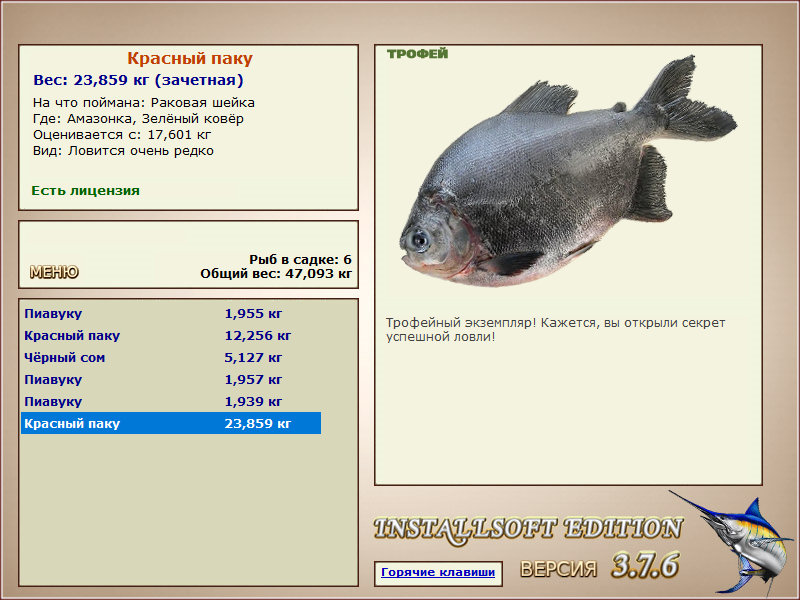Click the location line 'Где: Амазонка, Зелёный ковёр'
Viewport: 800px width, 600px height.
(138, 119)
